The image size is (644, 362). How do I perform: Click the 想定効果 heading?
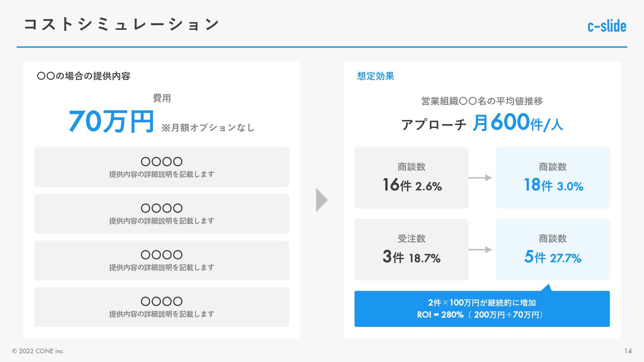375,76
